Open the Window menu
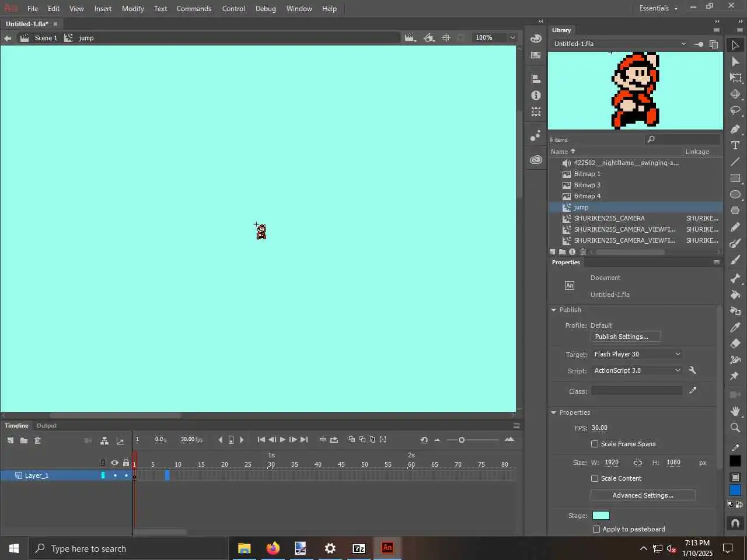747x560 pixels. coord(299,9)
